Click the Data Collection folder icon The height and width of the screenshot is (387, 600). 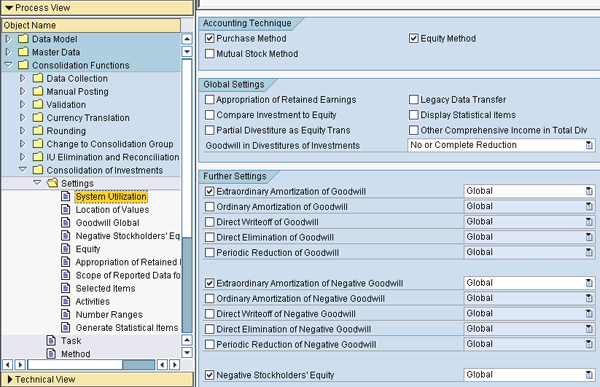38,78
